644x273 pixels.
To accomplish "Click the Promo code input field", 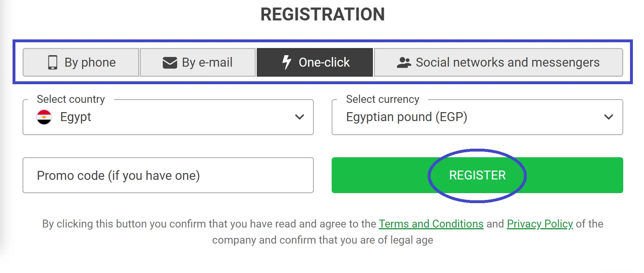I will pyautogui.click(x=168, y=175).
